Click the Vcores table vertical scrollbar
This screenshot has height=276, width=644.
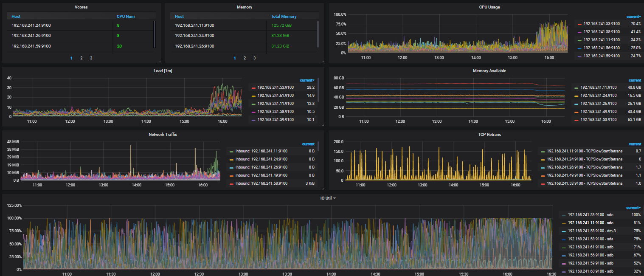tap(154, 34)
